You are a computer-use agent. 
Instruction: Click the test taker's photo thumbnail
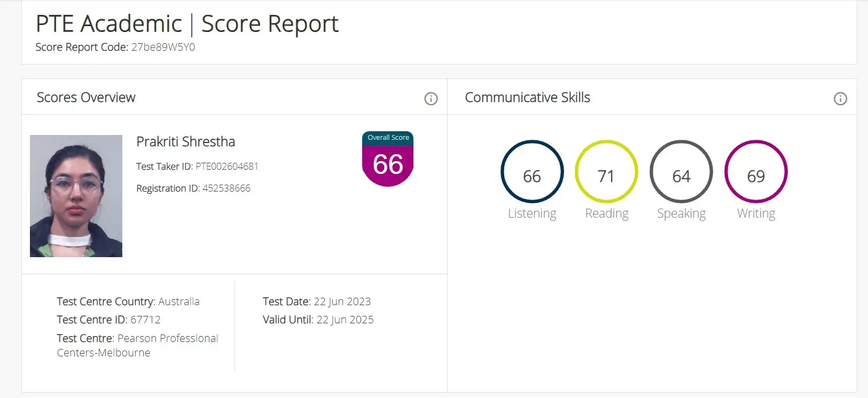(76, 196)
